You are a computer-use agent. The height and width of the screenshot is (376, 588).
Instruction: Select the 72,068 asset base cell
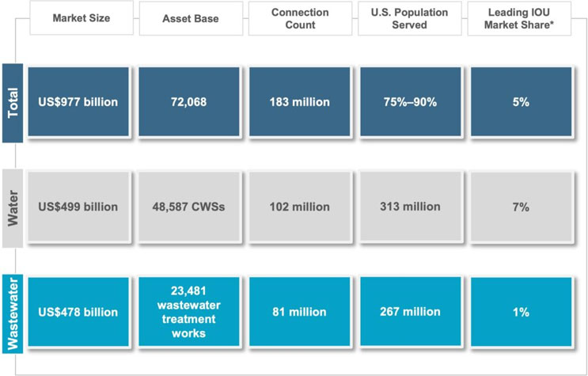(x=189, y=103)
